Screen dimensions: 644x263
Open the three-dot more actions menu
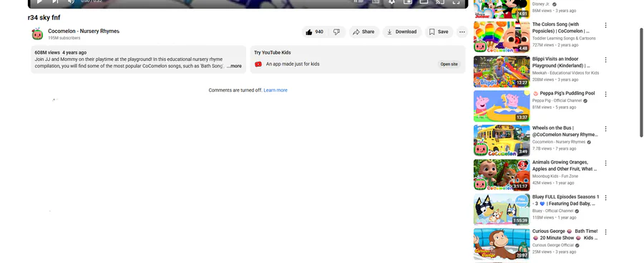(462, 32)
